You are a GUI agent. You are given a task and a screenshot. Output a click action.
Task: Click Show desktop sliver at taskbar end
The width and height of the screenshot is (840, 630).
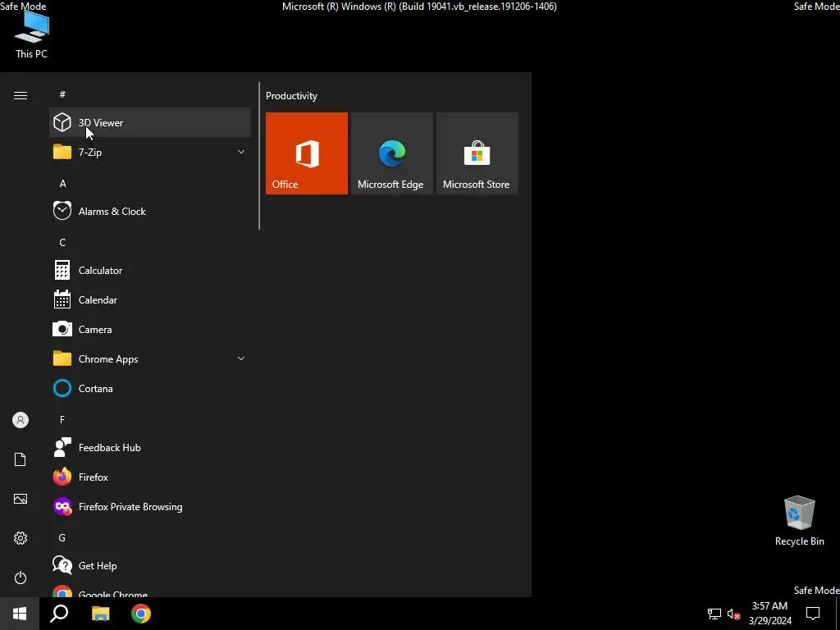click(x=838, y=614)
